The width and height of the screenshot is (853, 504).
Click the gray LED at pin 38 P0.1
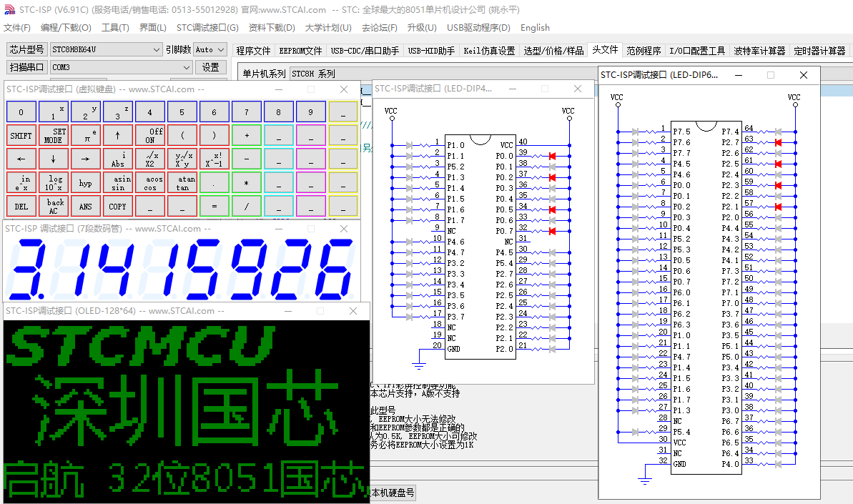tap(552, 167)
